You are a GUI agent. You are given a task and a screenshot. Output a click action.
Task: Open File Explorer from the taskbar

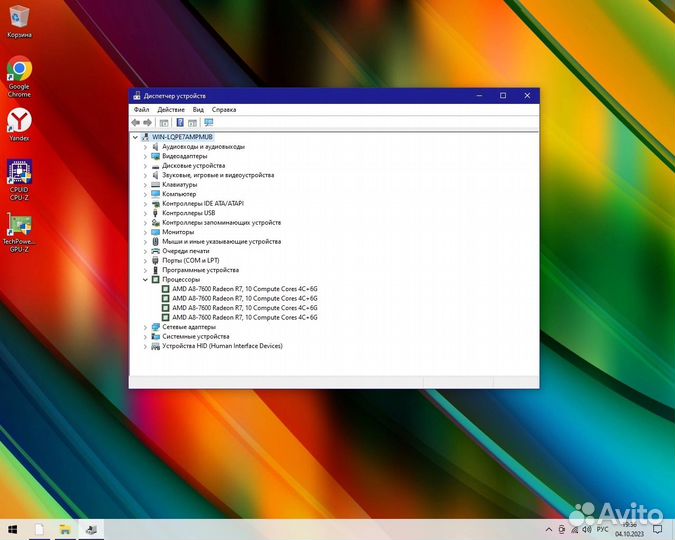[x=65, y=530]
